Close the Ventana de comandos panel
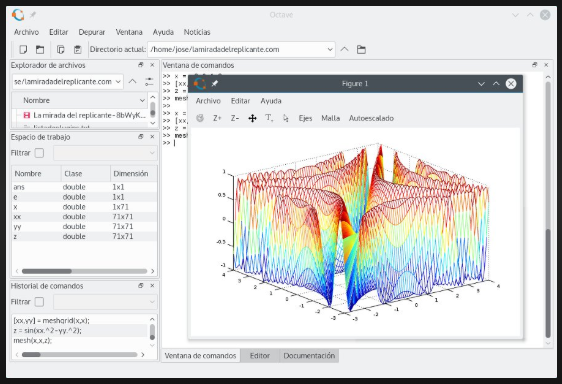The width and height of the screenshot is (562, 384). tap(546, 65)
